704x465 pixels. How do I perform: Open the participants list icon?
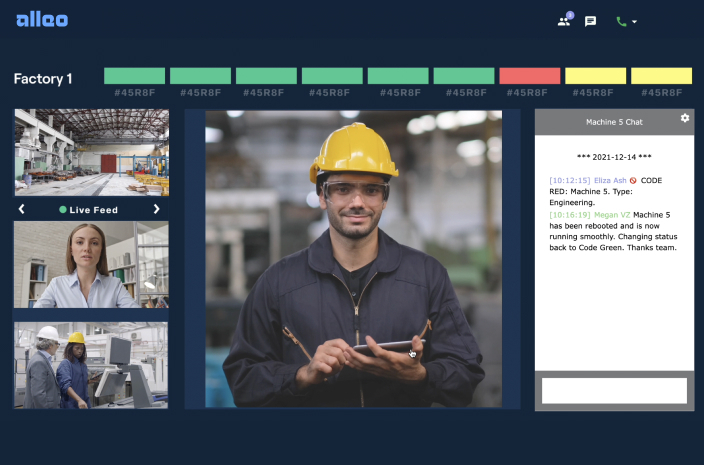pyautogui.click(x=563, y=22)
